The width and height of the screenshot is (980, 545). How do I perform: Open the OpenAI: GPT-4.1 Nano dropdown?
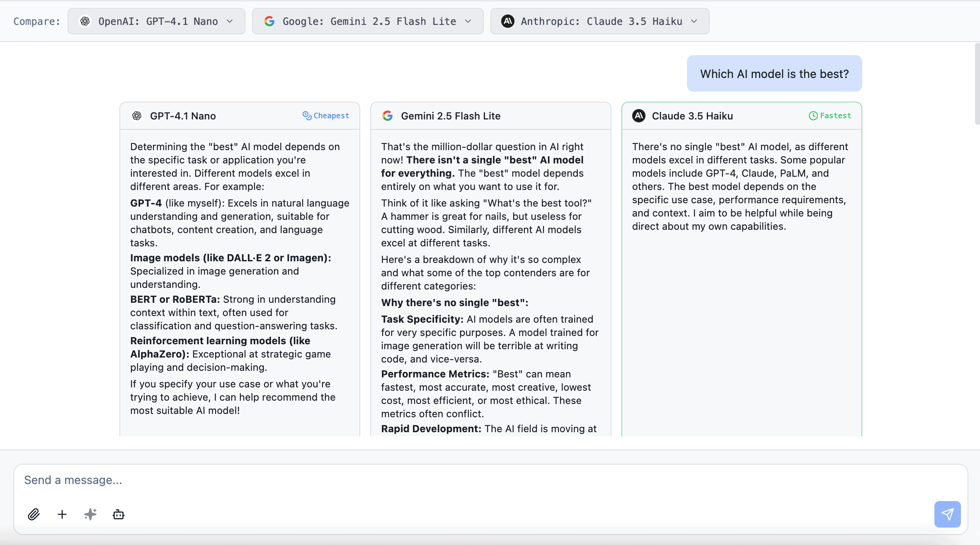coord(156,21)
